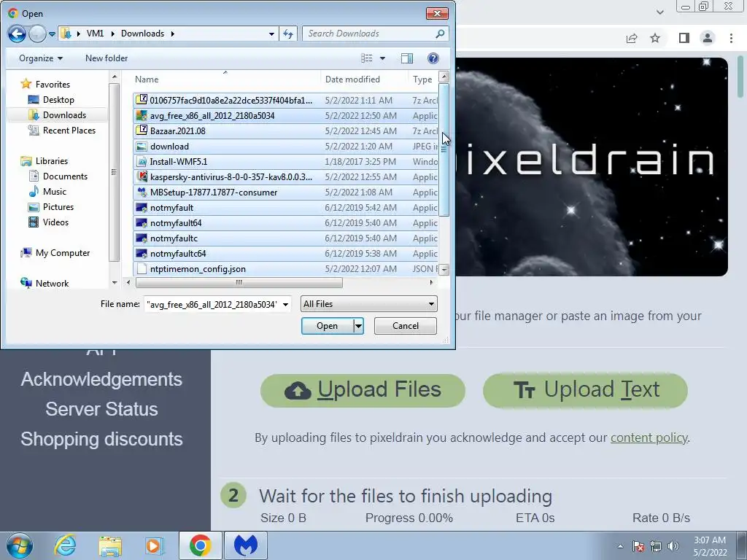Image resolution: width=747 pixels, height=560 pixels.
Task: Open the Windows Start menu
Action: pos(20,545)
